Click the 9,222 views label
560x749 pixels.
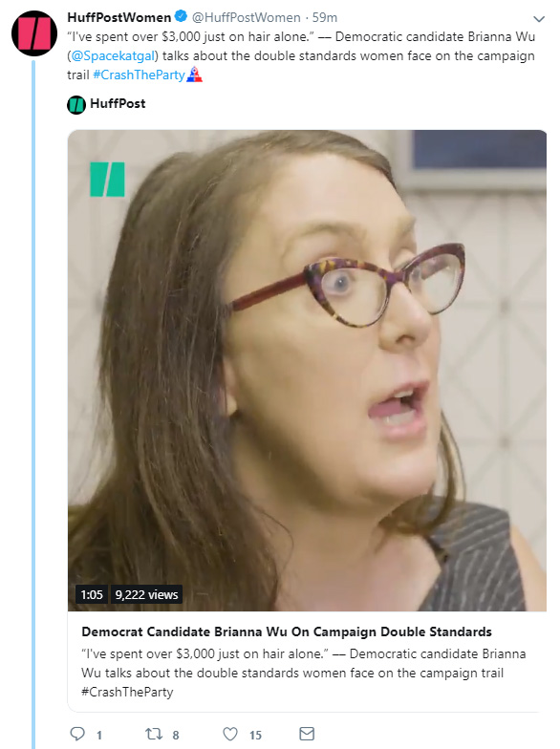pos(147,594)
